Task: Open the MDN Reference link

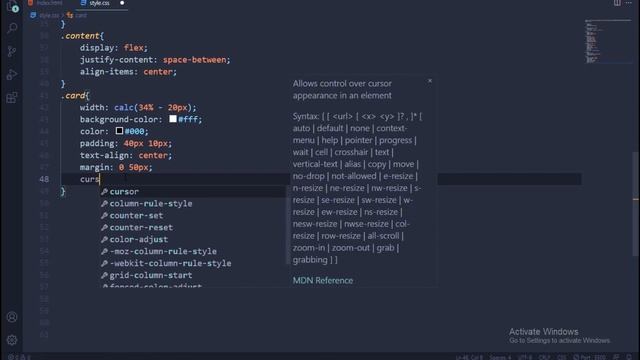Action: coord(322,280)
